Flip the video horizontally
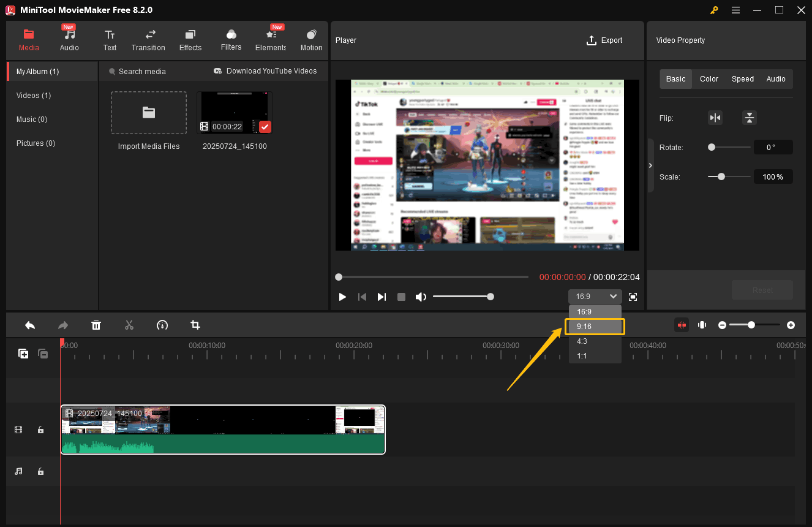Screen dimensions: 812x527 (715, 118)
